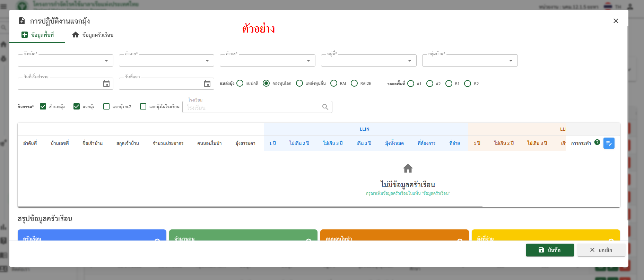Image resolution: width=644 pixels, height=280 pixels.
Task: Switch to the ข้อมูลครัวเรือน tab
Action: (x=93, y=35)
